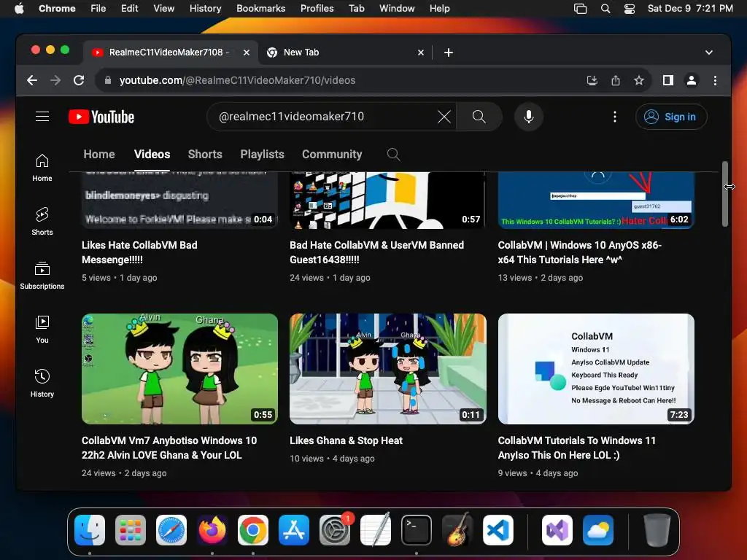The height and width of the screenshot is (560, 747).
Task: Open the Chrome History menu
Action: pos(205,9)
